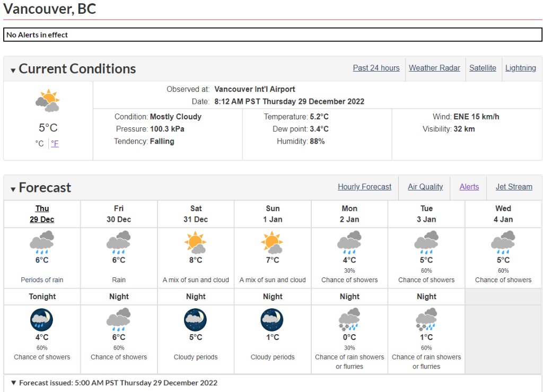Open the Weather Radar link
This screenshot has width=543, height=392.
(x=434, y=68)
